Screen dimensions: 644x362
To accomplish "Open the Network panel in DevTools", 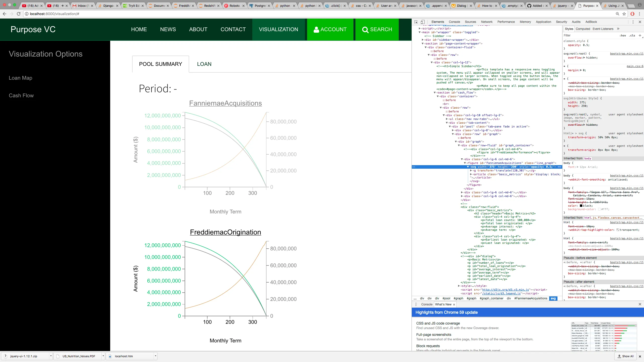I will 487,22.
